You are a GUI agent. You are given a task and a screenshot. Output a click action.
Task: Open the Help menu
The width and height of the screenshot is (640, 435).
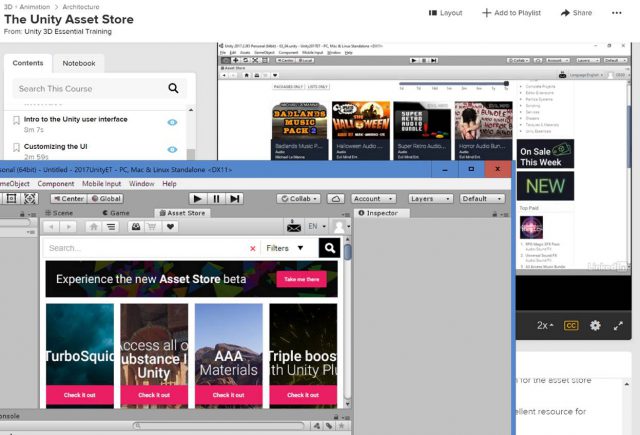[x=169, y=184]
